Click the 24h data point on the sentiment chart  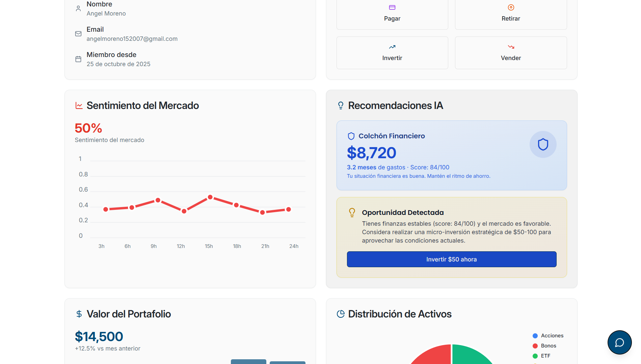coord(289,209)
